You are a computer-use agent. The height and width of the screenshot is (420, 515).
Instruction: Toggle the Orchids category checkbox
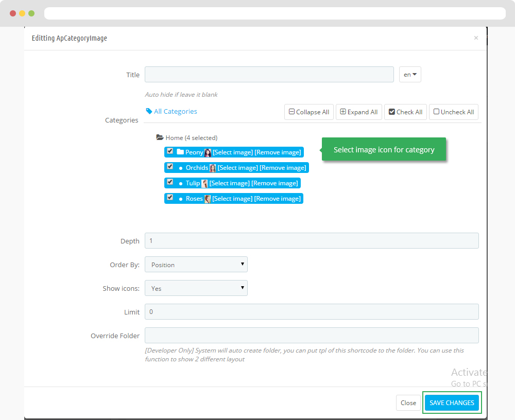pyautogui.click(x=170, y=167)
